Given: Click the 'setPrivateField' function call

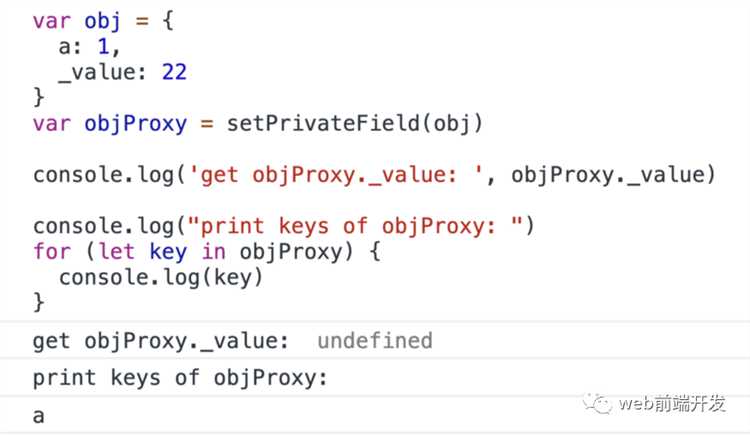Looking at the screenshot, I should click(x=322, y=123).
